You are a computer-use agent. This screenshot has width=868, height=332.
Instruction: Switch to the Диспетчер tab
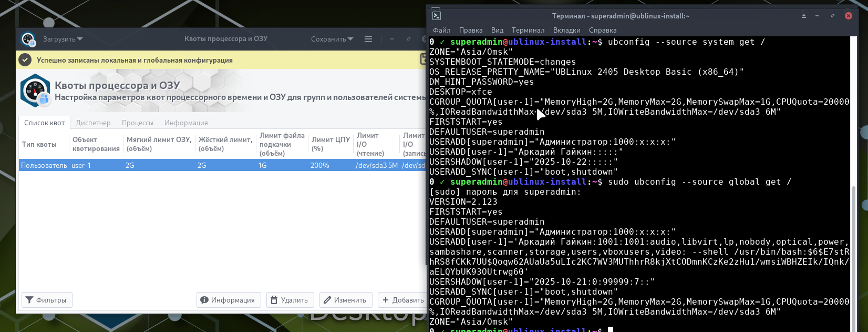coord(93,123)
